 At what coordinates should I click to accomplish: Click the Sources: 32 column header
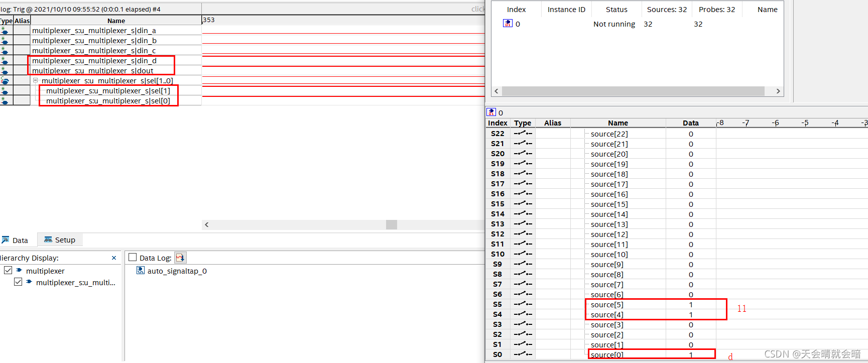click(667, 10)
